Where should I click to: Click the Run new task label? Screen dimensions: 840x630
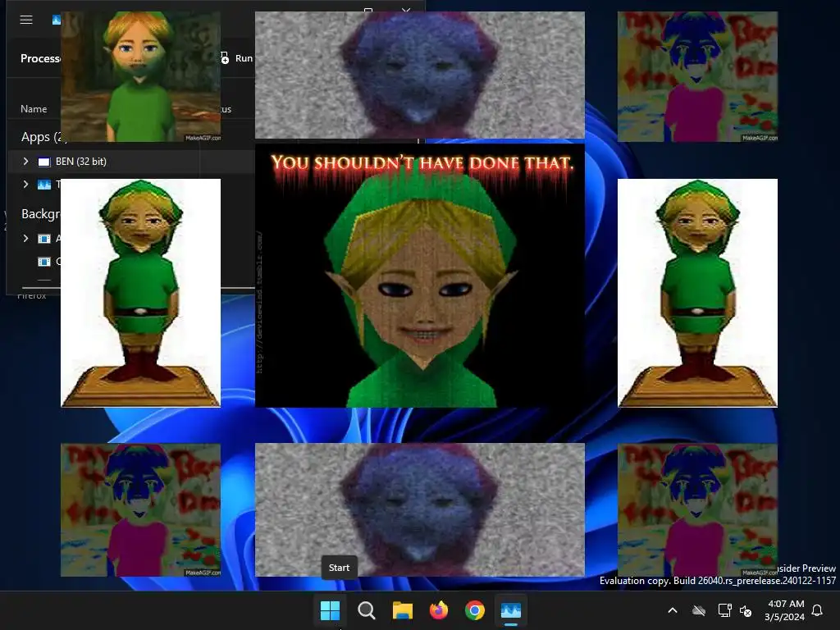click(244, 58)
